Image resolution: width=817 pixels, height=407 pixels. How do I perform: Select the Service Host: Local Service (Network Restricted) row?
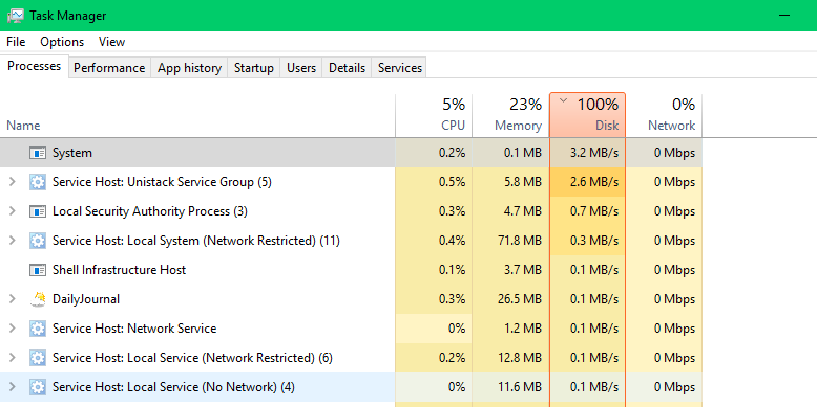351,357
